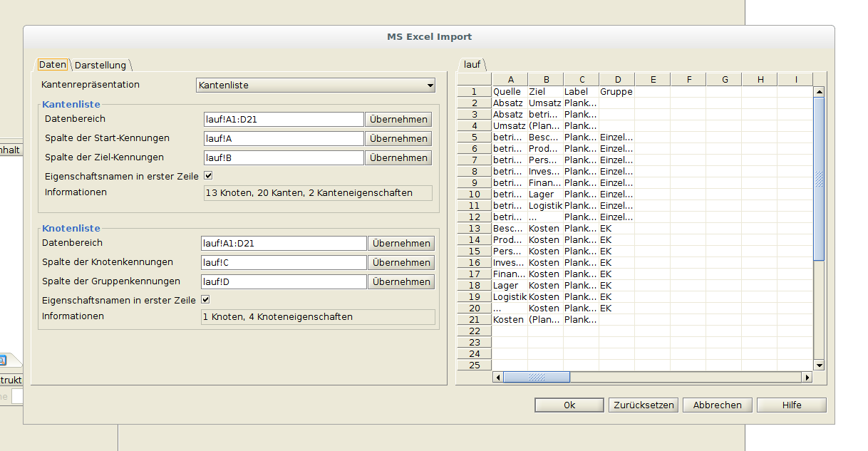The image size is (868, 451).
Task: Click the "Quelle" header cell
Action: click(x=510, y=91)
